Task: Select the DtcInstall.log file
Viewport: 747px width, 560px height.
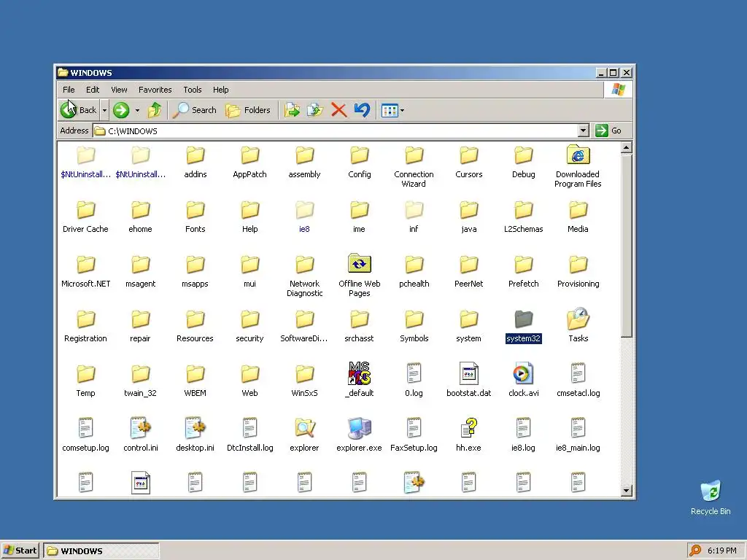Action: pyautogui.click(x=249, y=435)
